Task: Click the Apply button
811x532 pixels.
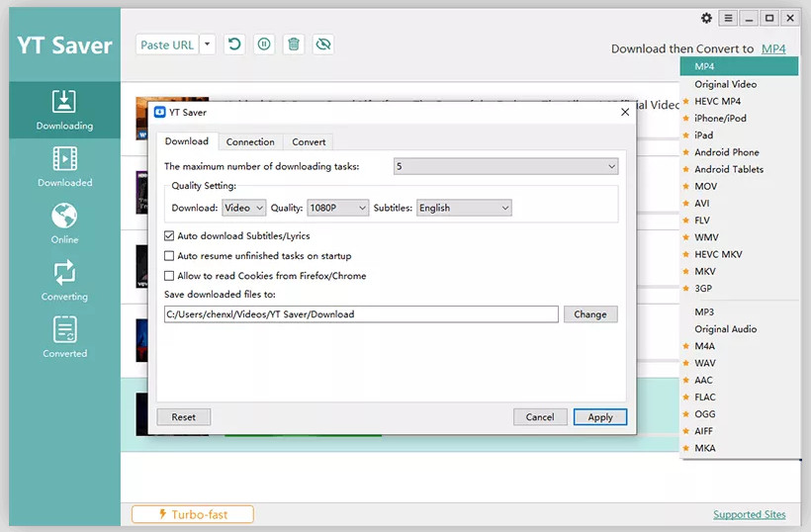Action: coord(600,417)
